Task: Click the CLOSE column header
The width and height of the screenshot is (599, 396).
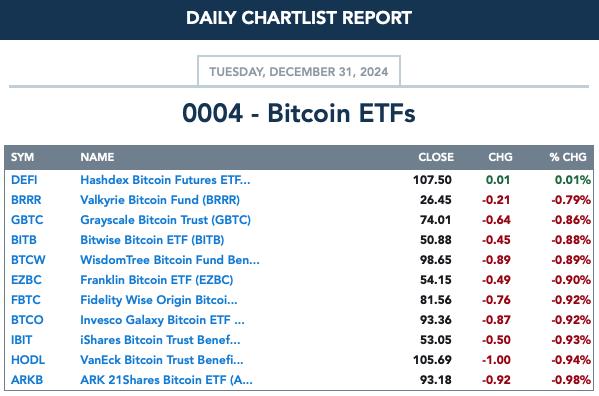Action: tap(436, 157)
